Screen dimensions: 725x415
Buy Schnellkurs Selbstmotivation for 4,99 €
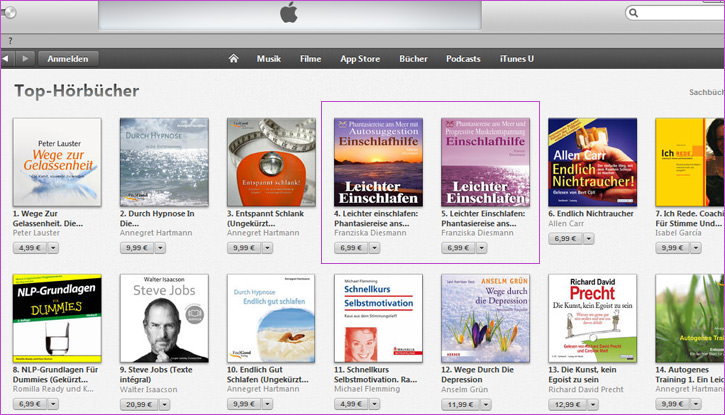tap(351, 404)
